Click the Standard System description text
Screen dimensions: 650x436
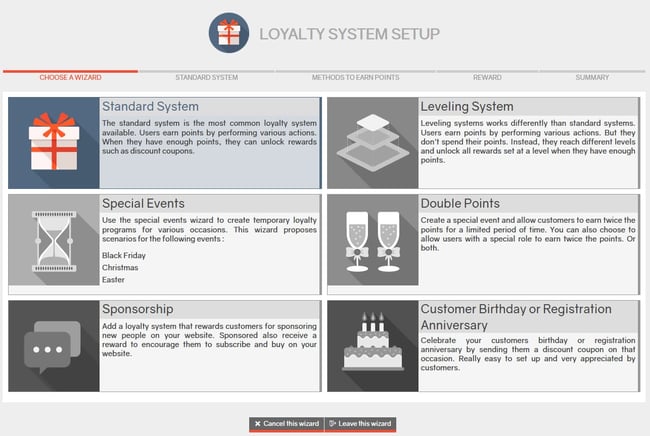(209, 137)
